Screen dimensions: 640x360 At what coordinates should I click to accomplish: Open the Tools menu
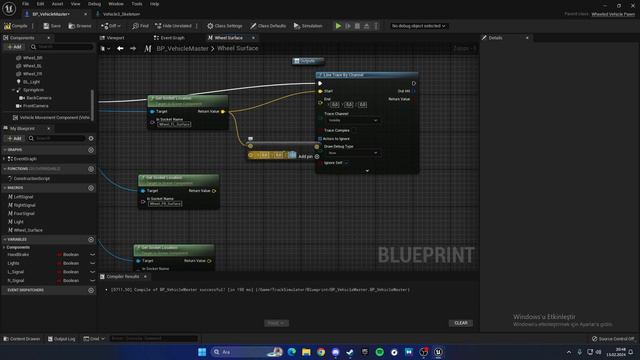pos(137,4)
